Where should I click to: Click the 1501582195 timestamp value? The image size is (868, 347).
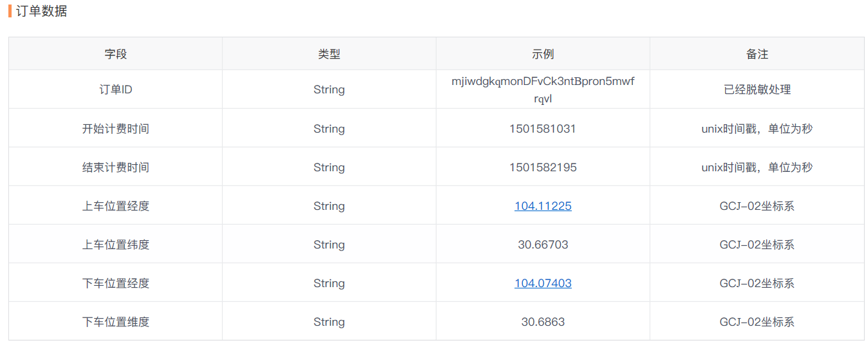click(x=543, y=167)
